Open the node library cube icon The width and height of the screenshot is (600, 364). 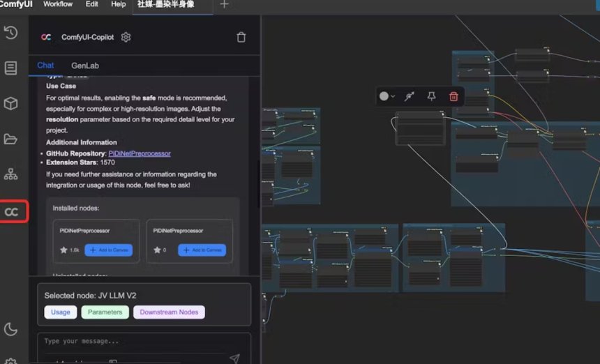pyautogui.click(x=10, y=103)
